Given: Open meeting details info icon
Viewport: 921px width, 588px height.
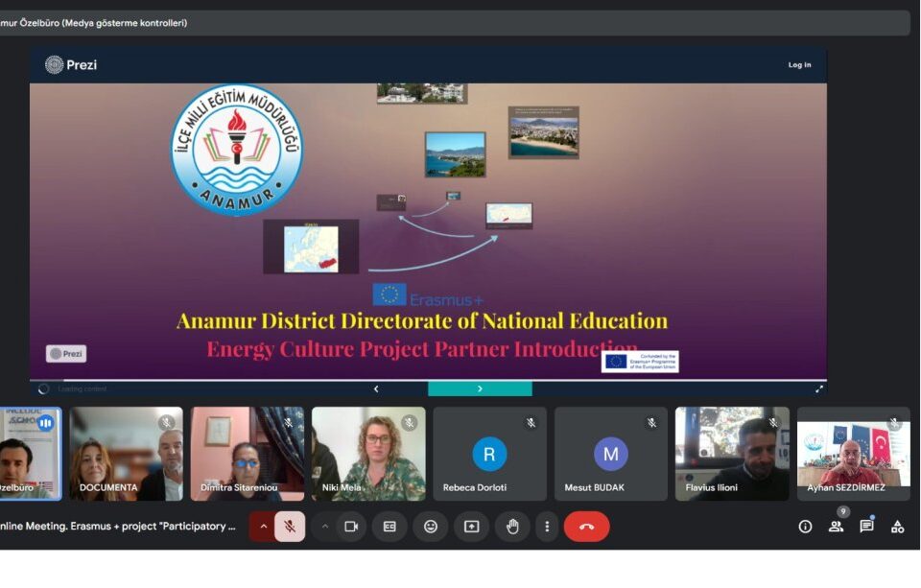Looking at the screenshot, I should (805, 527).
